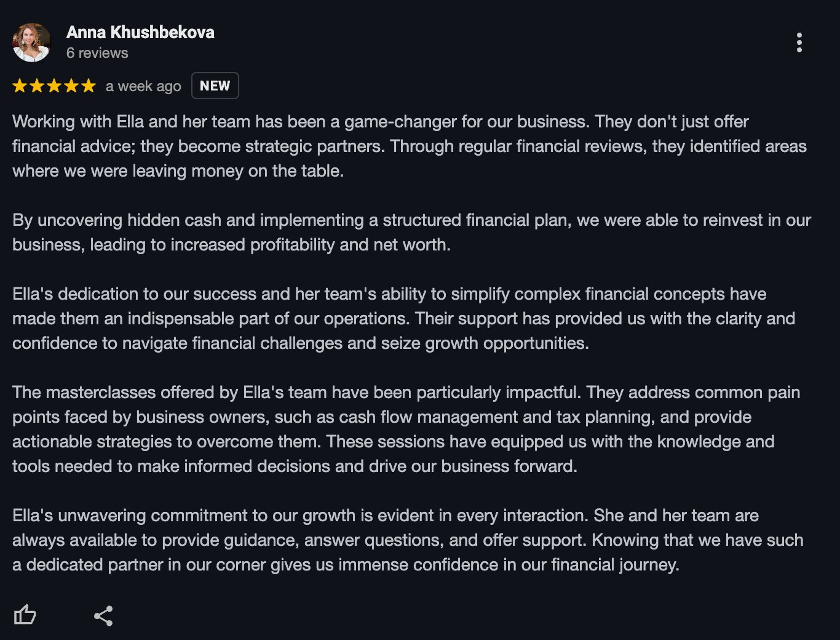Click paragraph about uncovering hidden cash

(x=411, y=232)
